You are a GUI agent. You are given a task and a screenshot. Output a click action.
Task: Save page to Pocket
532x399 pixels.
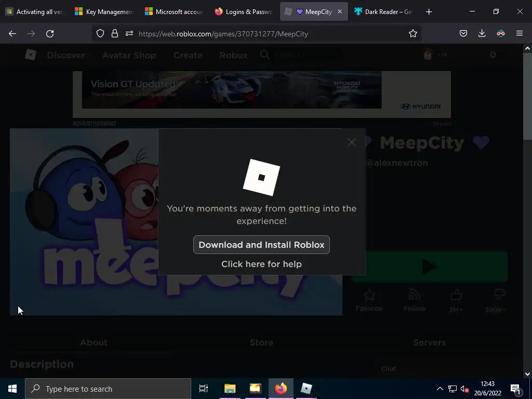(463, 34)
